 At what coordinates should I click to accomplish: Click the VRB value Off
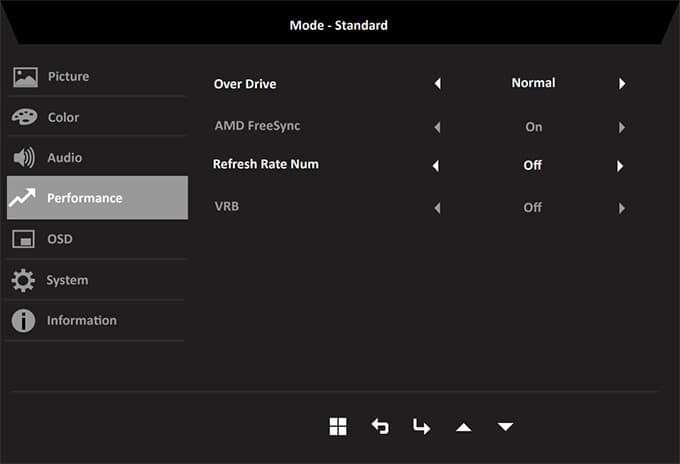pyautogui.click(x=532, y=207)
